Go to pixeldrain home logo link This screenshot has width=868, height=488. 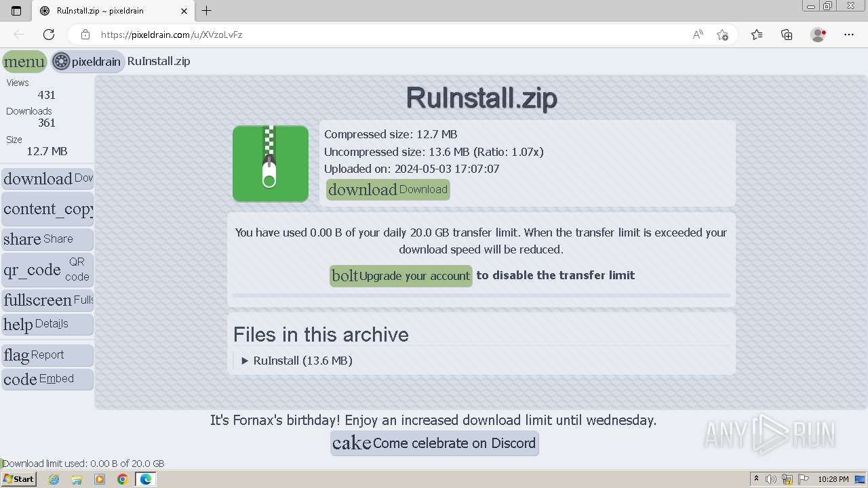tap(87, 62)
